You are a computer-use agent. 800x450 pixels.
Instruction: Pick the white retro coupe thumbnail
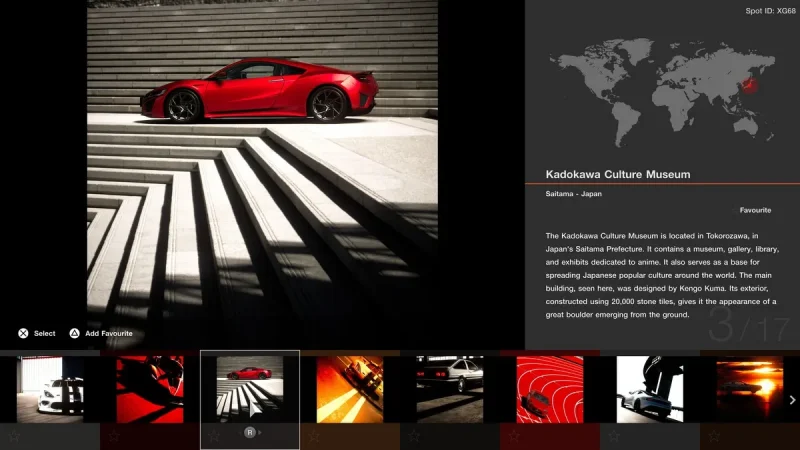tap(449, 389)
